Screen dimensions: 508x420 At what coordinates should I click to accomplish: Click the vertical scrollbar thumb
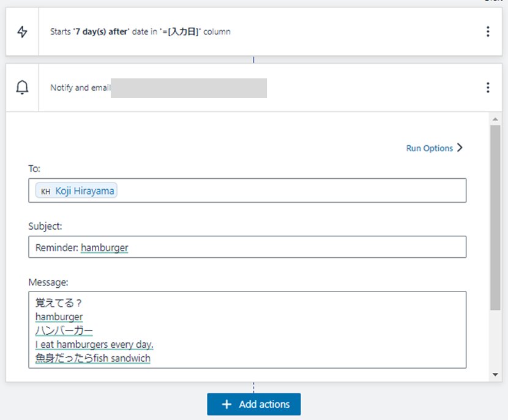495,214
